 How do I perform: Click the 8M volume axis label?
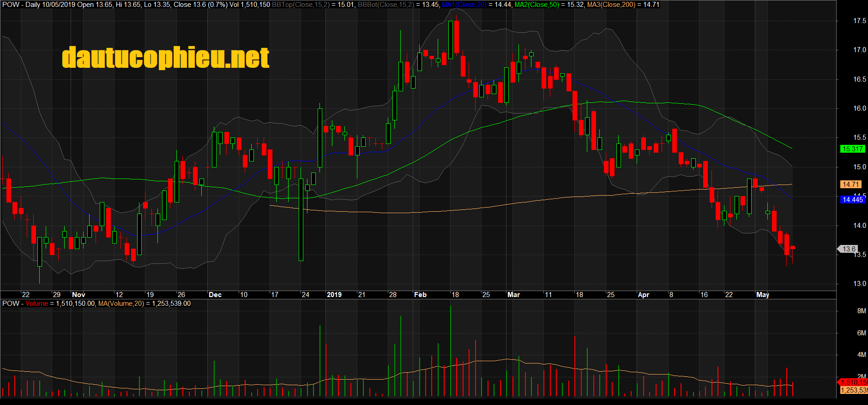pyautogui.click(x=862, y=311)
